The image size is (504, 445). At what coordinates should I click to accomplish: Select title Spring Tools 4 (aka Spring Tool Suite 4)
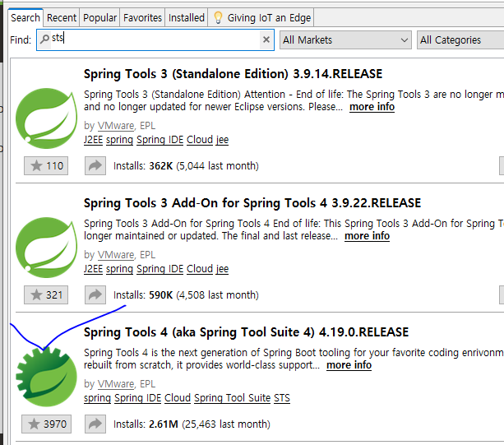(246, 332)
